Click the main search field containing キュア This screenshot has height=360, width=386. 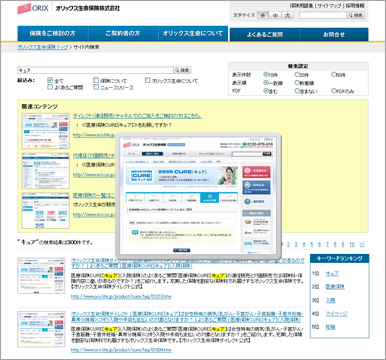click(95, 70)
